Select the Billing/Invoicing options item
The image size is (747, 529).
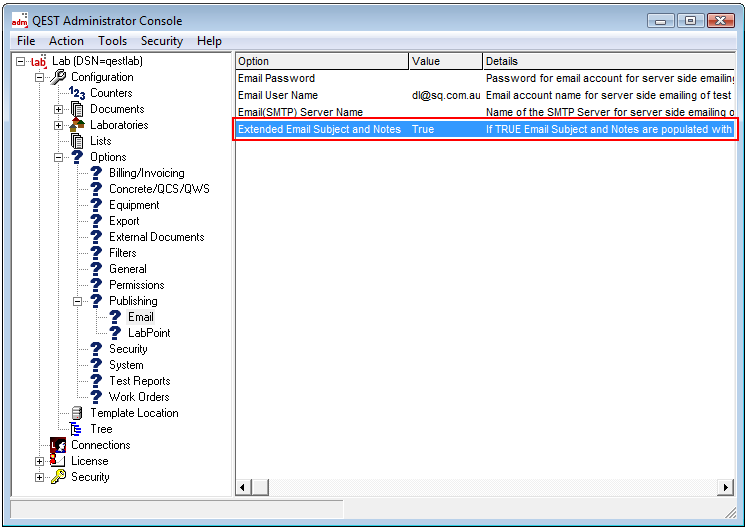pyautogui.click(x=146, y=173)
